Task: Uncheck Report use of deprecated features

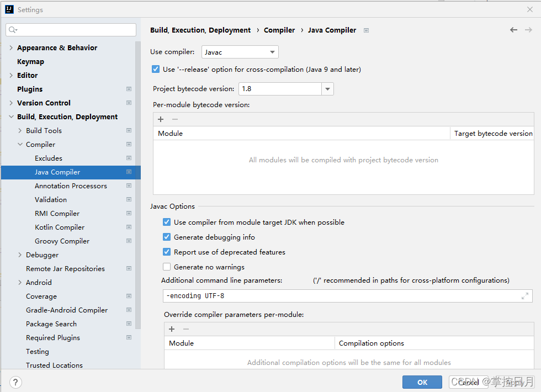Action: coord(167,252)
